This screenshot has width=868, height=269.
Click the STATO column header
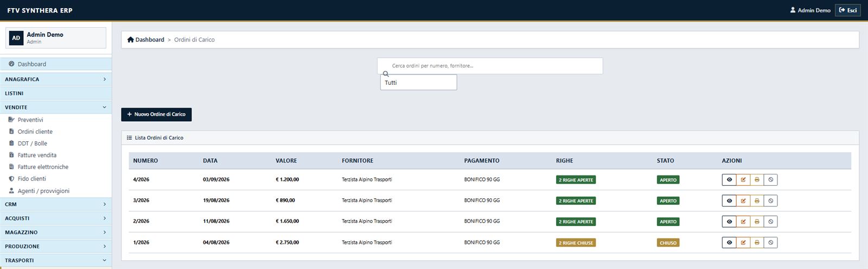click(x=665, y=161)
